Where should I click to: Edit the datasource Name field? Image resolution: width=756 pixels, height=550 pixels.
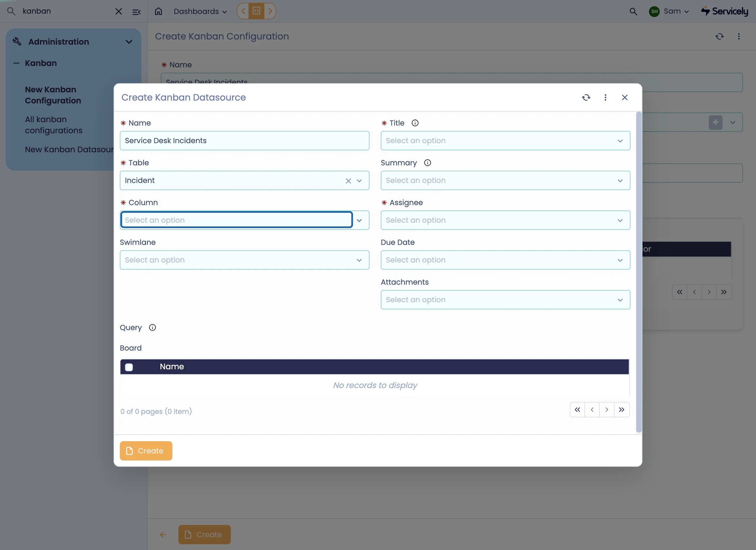pos(244,141)
